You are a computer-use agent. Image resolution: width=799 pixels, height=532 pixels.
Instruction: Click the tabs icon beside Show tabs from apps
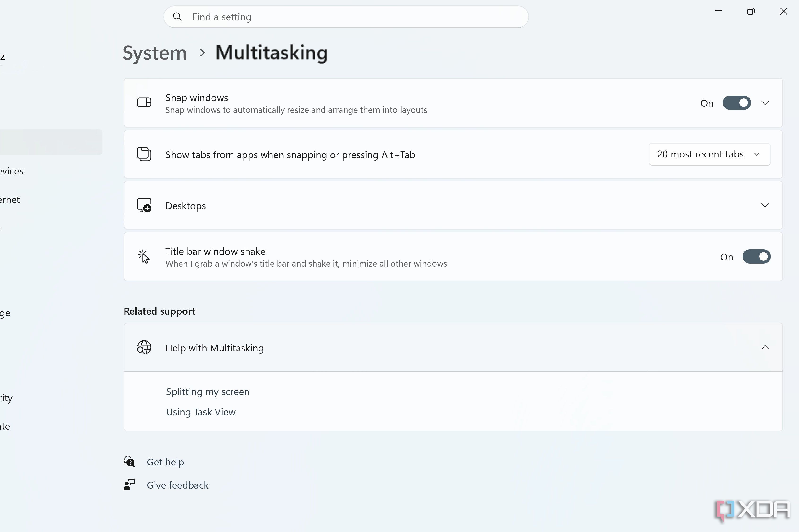(x=144, y=154)
